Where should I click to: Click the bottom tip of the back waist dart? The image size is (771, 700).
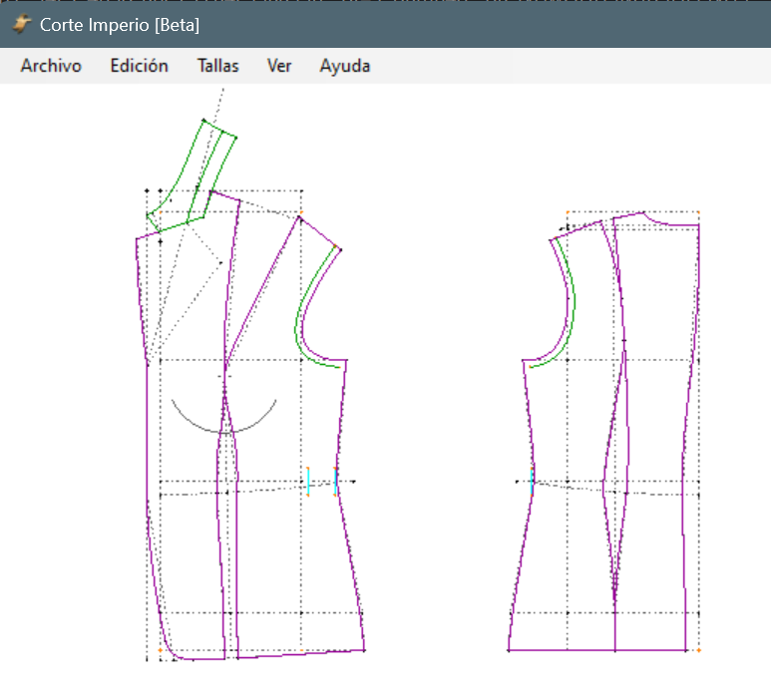pos(614,604)
